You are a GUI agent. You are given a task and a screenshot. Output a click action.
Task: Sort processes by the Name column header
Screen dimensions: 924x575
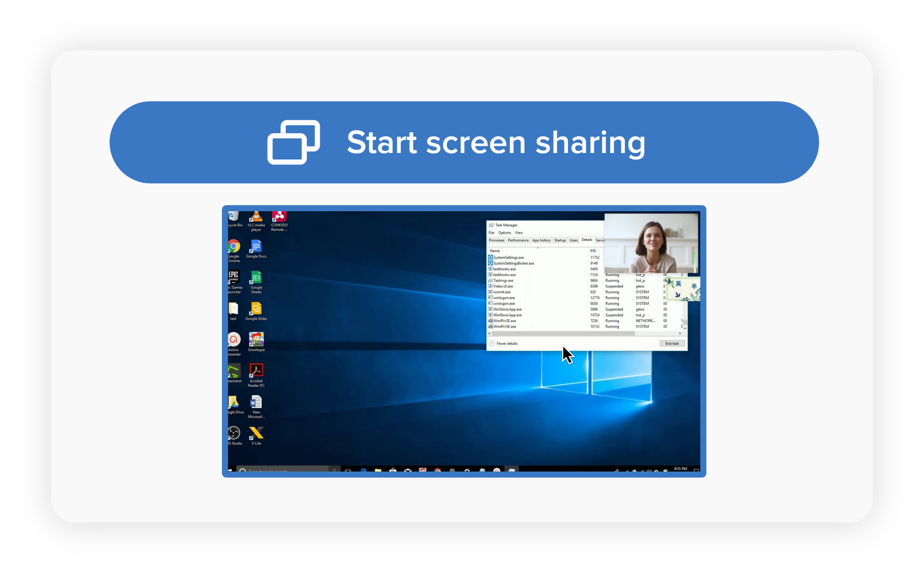tap(495, 251)
